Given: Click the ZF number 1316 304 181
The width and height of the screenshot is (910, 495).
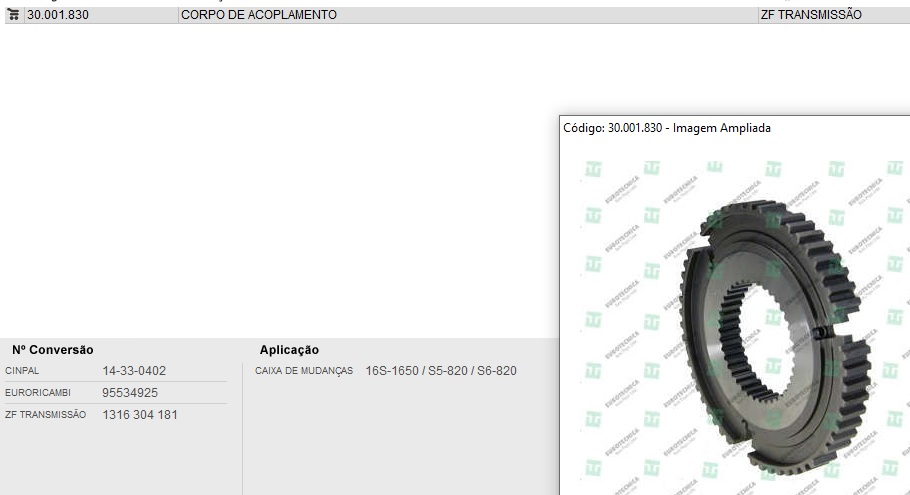Looking at the screenshot, I should [x=140, y=415].
